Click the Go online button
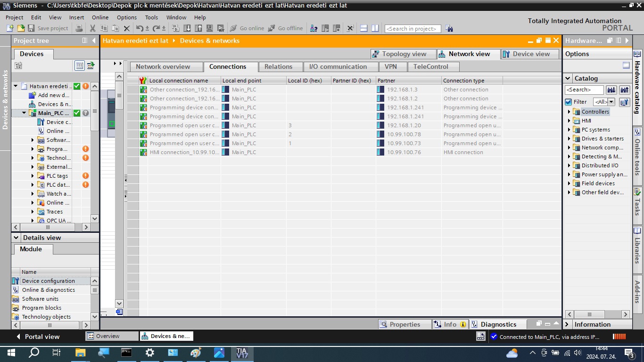This screenshot has height=362, width=644. [247, 28]
